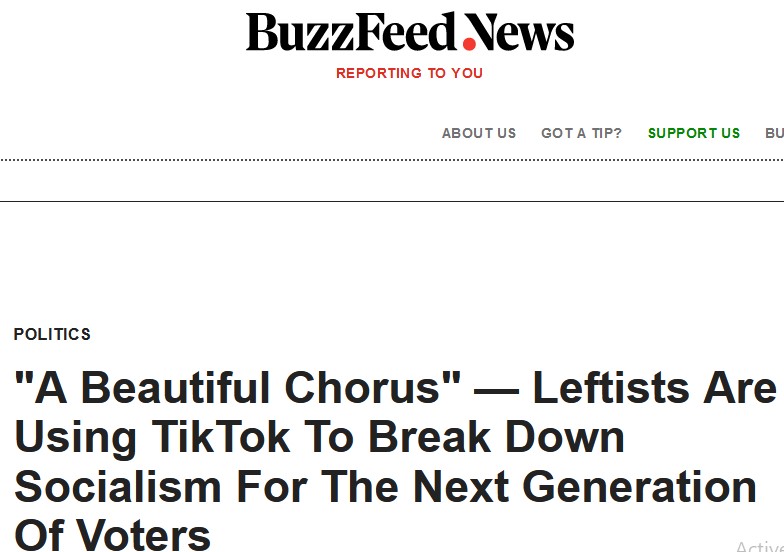Click "Next Generation" in the headline

pyautogui.click(x=585, y=487)
